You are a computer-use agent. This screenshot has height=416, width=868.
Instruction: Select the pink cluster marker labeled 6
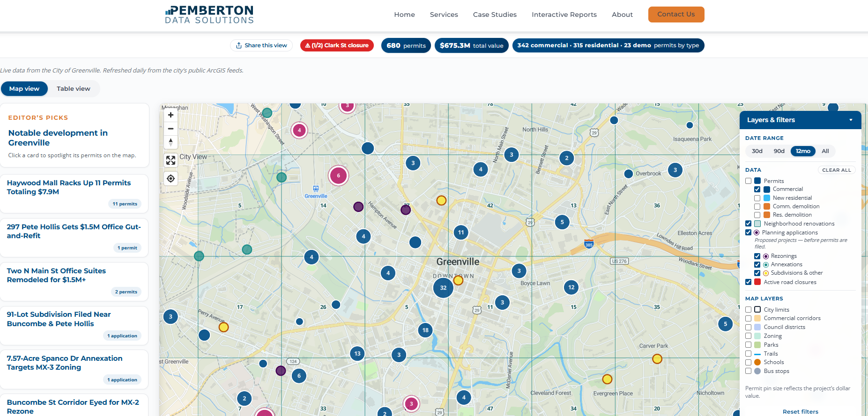(338, 176)
